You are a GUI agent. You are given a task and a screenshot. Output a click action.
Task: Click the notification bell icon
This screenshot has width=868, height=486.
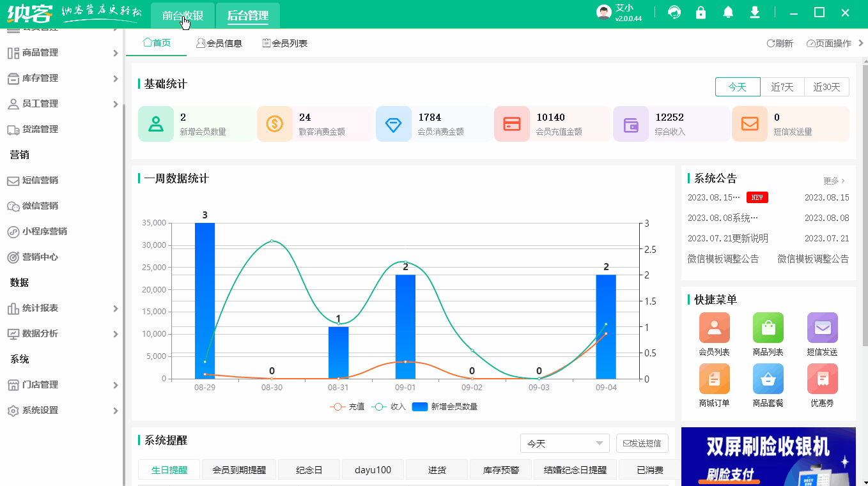[727, 12]
